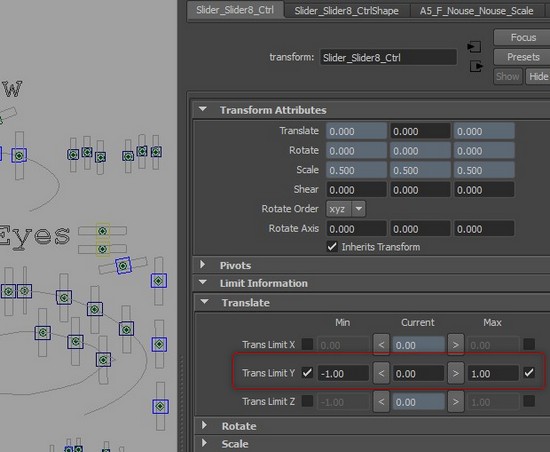
Task: Click the Rotate Y value field
Action: coord(420,151)
